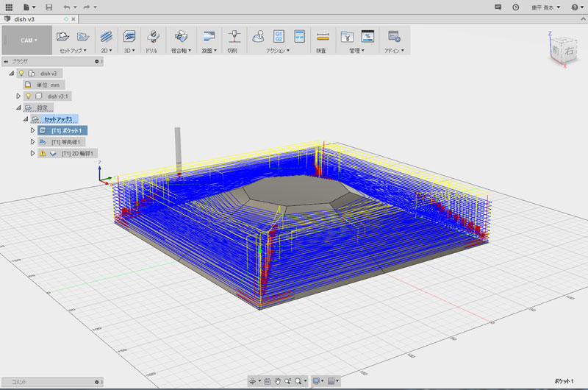Screen dimensions: 588x390
Task: Open the アクション dropdown menu
Action: point(278,50)
